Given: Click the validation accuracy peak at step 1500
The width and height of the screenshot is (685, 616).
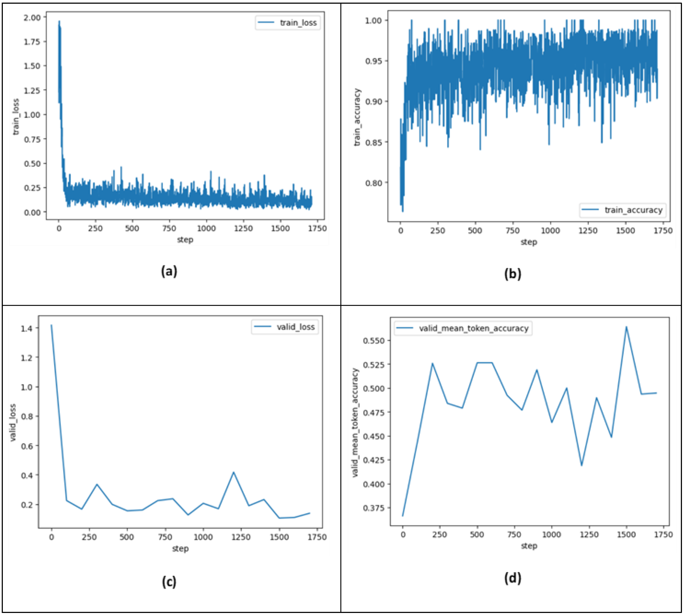Looking at the screenshot, I should pos(626,327).
